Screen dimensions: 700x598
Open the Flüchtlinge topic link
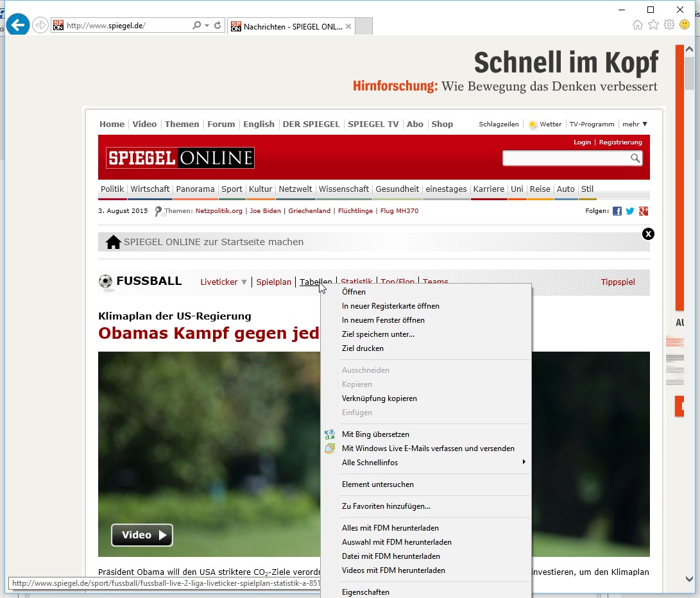(355, 211)
